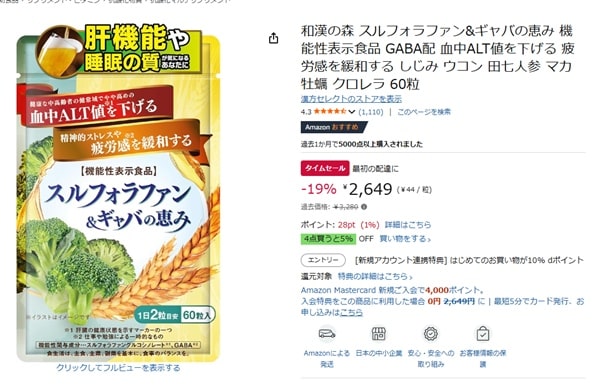The image size is (600, 387).
Task: Open 特典の詳細はこちら link
Action: click(375, 276)
